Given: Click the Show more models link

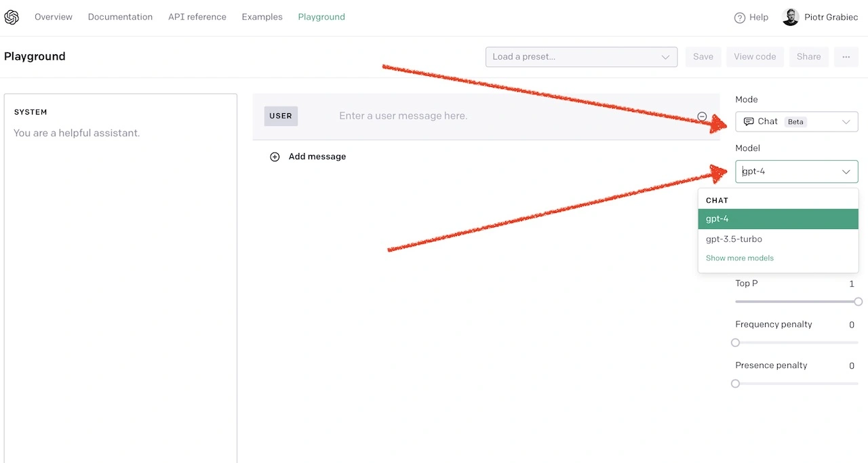Looking at the screenshot, I should pos(739,258).
